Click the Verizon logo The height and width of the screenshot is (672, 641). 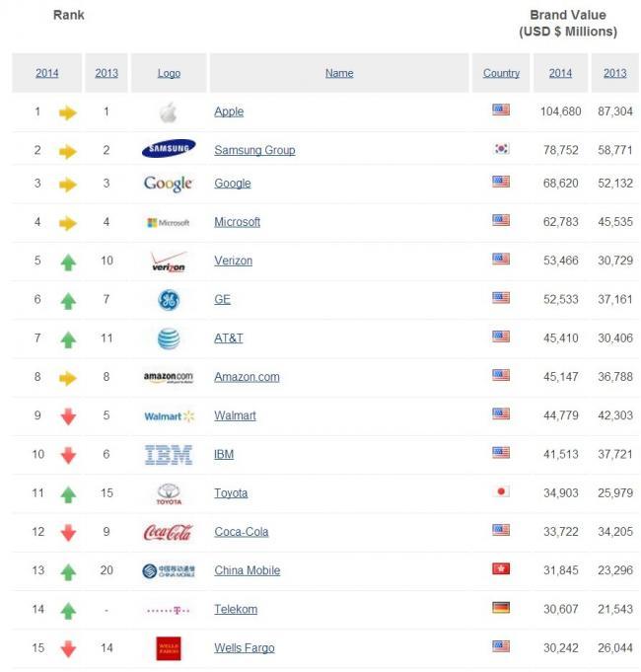click(169, 261)
